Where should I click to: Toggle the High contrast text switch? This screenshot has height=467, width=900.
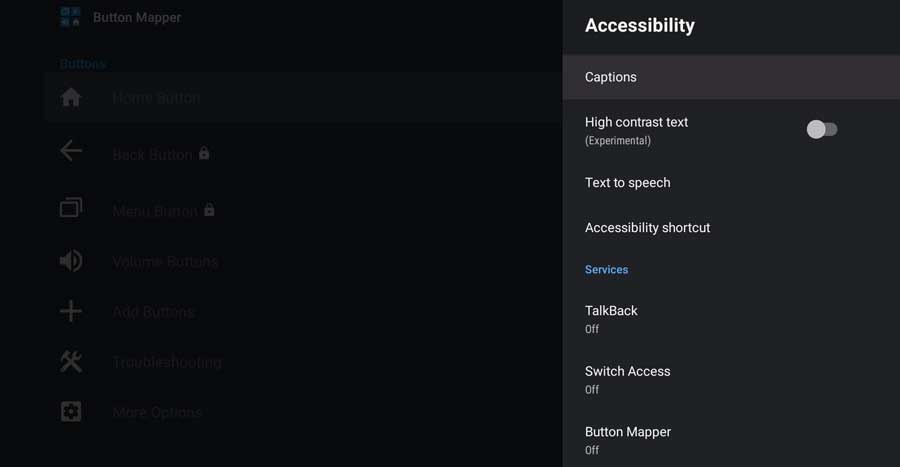coord(821,130)
